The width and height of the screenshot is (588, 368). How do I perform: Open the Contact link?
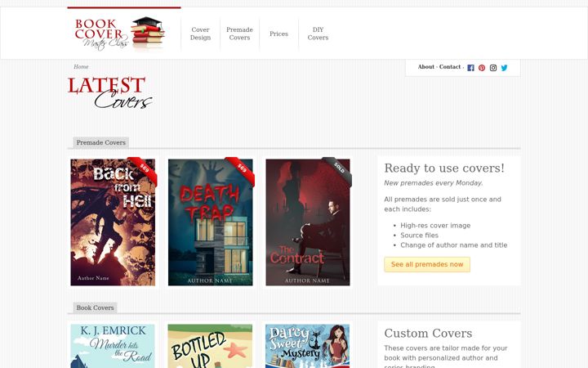pyautogui.click(x=450, y=67)
